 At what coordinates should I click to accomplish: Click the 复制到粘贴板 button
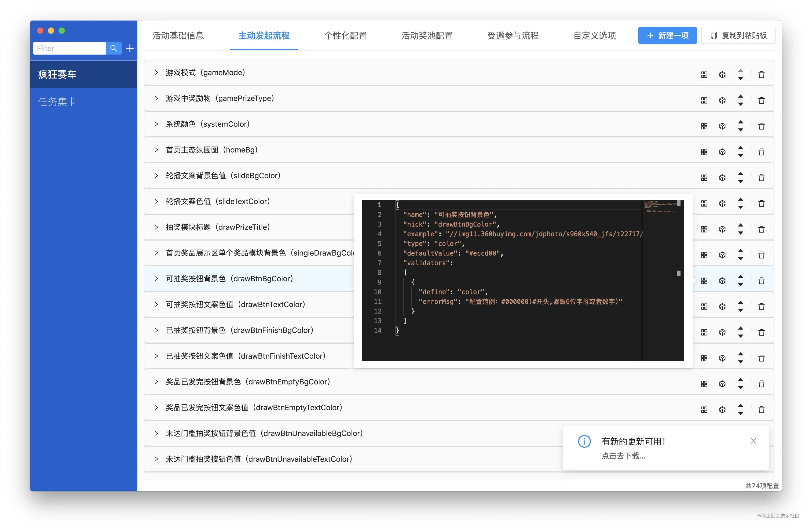[738, 35]
